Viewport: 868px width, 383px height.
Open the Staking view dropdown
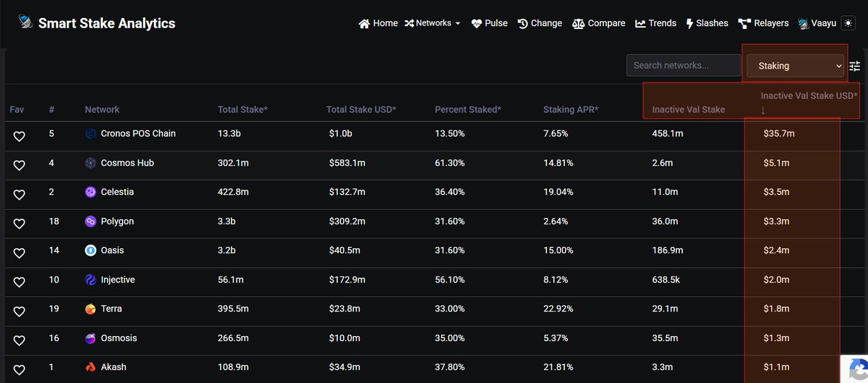(796, 66)
